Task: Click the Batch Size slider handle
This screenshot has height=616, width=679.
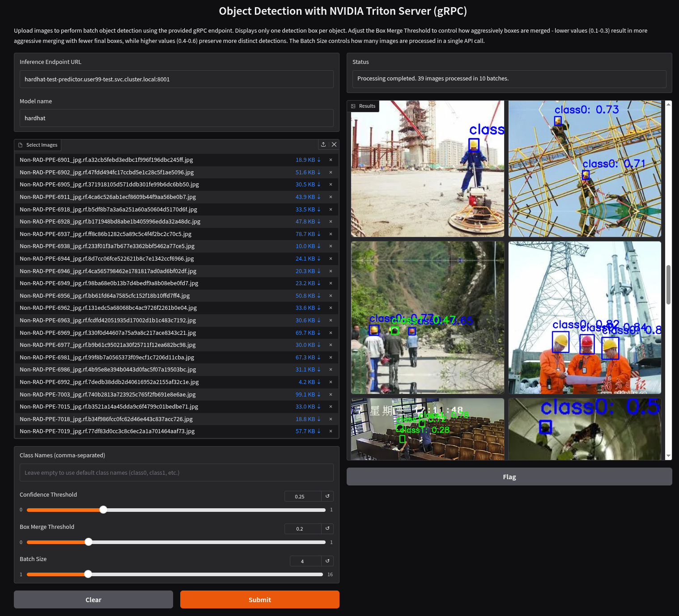Action: pos(88,574)
